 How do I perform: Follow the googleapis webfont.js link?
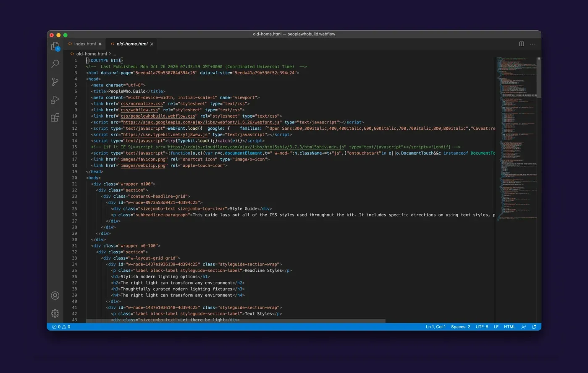[202, 122]
